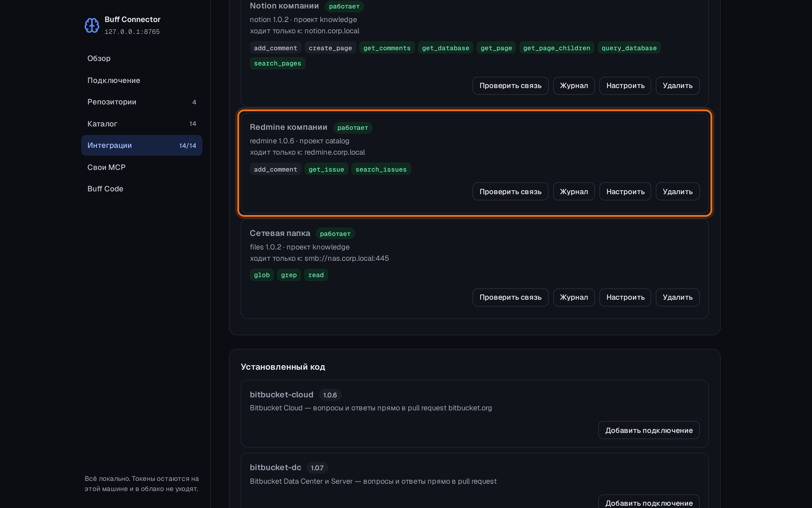Click the get_comments tool tag
This screenshot has height=508, width=812.
387,48
